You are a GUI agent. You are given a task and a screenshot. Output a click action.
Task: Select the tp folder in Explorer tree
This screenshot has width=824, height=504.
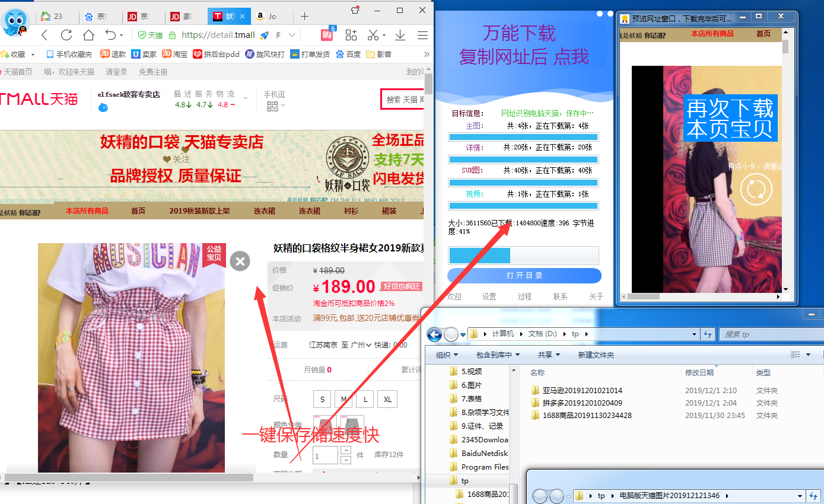(x=465, y=481)
